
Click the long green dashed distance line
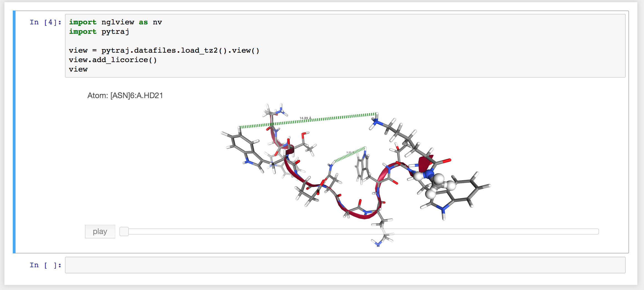(308, 120)
